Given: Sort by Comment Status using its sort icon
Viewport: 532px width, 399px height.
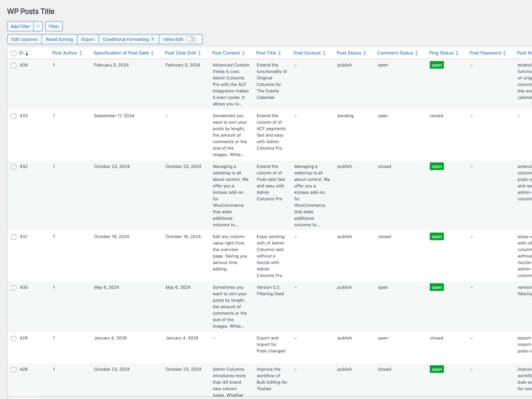Looking at the screenshot, I should [x=416, y=53].
